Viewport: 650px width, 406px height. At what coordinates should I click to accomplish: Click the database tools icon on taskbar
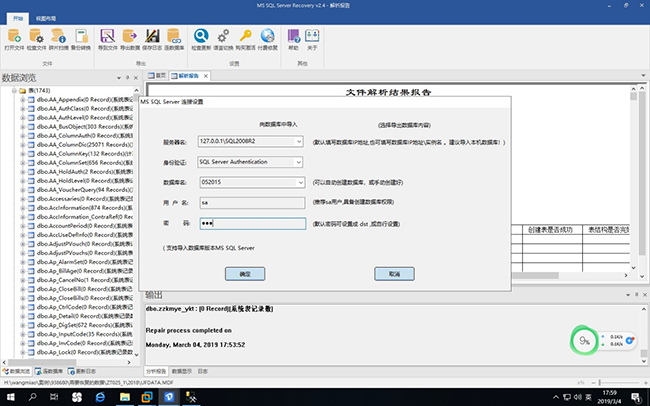pyautogui.click(x=191, y=397)
